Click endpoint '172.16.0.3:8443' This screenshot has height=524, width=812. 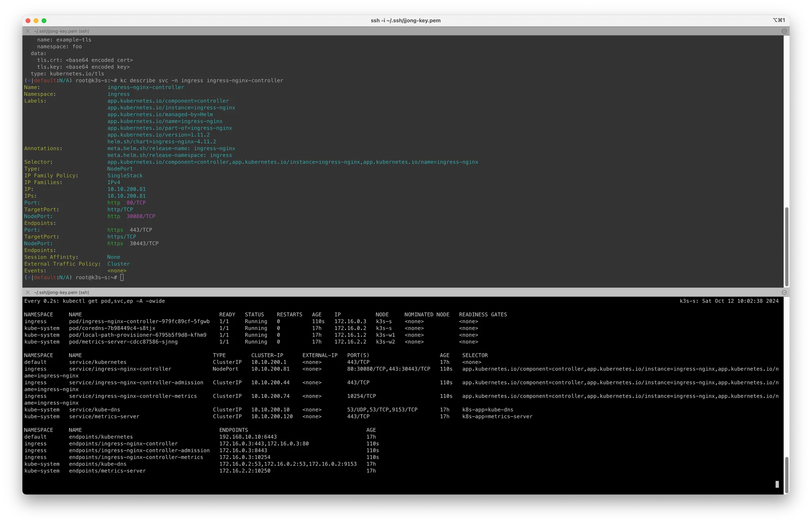pyautogui.click(x=243, y=450)
